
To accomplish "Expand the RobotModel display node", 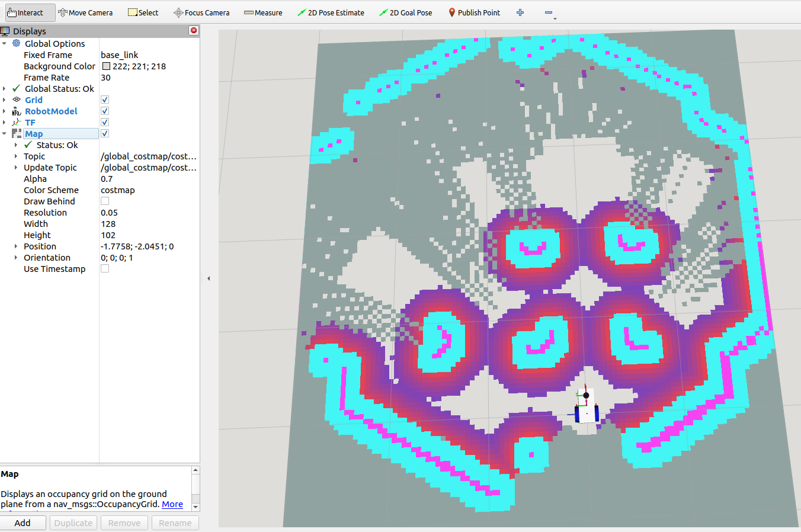I will point(4,111).
